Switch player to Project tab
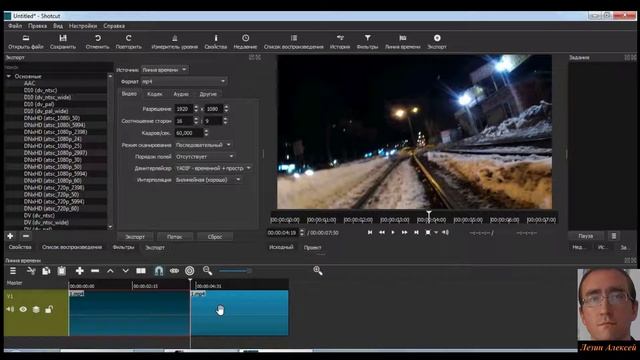The width and height of the screenshot is (640, 360). point(312,247)
